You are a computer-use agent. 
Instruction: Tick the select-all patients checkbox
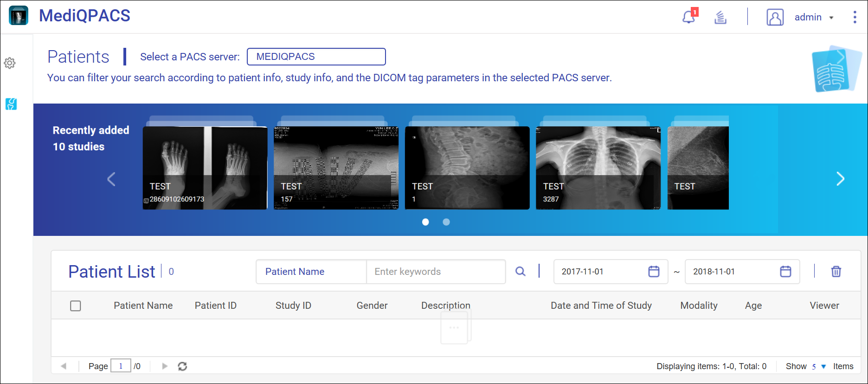[x=76, y=306]
